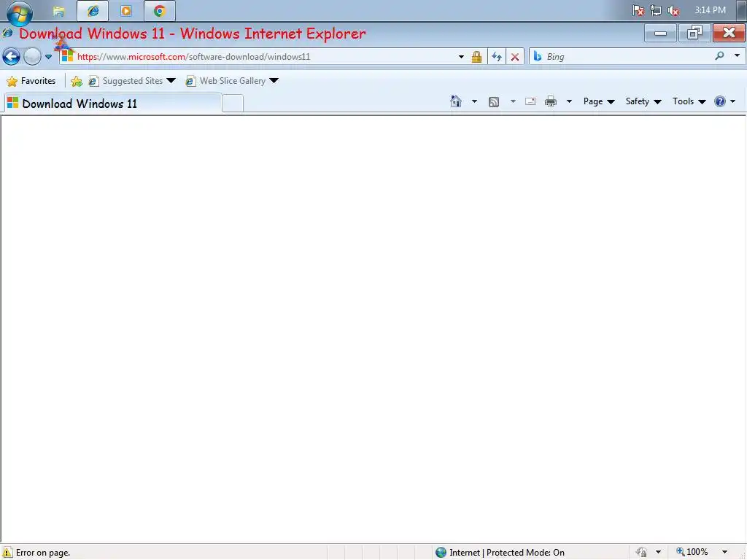Image resolution: width=747 pixels, height=560 pixels.
Task: Select the Download Windows 11 tab
Action: point(112,104)
